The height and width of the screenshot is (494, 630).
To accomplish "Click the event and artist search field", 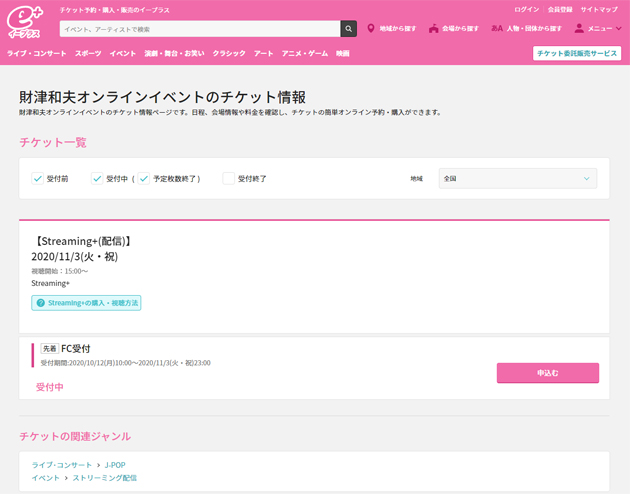I will click(x=199, y=29).
